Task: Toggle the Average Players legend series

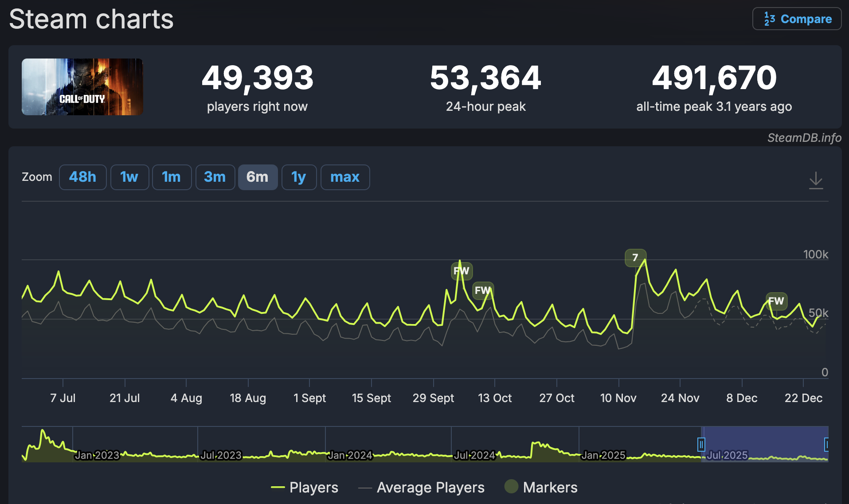Action: (421, 488)
